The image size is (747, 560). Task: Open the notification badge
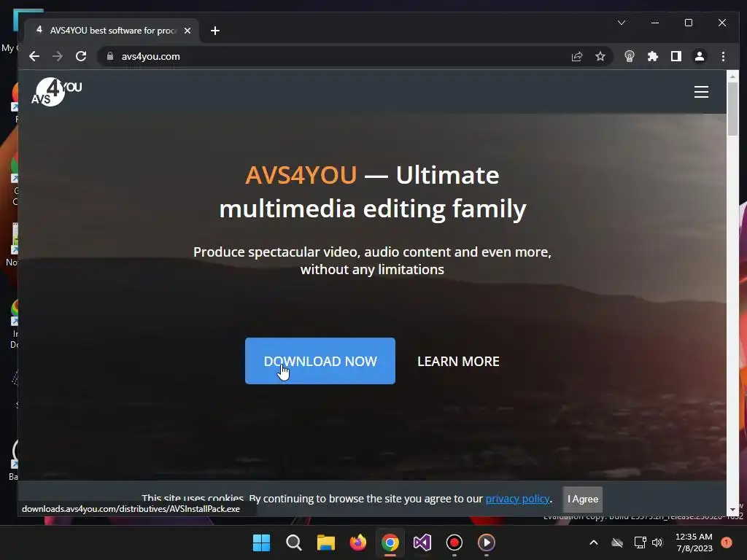tap(727, 542)
